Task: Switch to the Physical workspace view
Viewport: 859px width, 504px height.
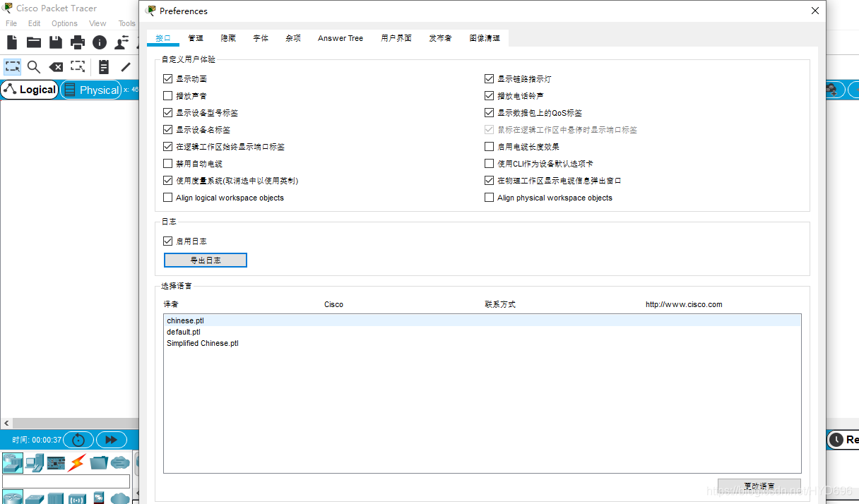Action: [x=90, y=90]
